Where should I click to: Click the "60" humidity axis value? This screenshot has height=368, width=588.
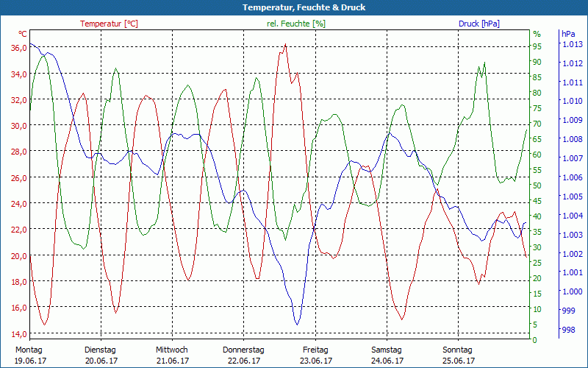pyautogui.click(x=537, y=155)
